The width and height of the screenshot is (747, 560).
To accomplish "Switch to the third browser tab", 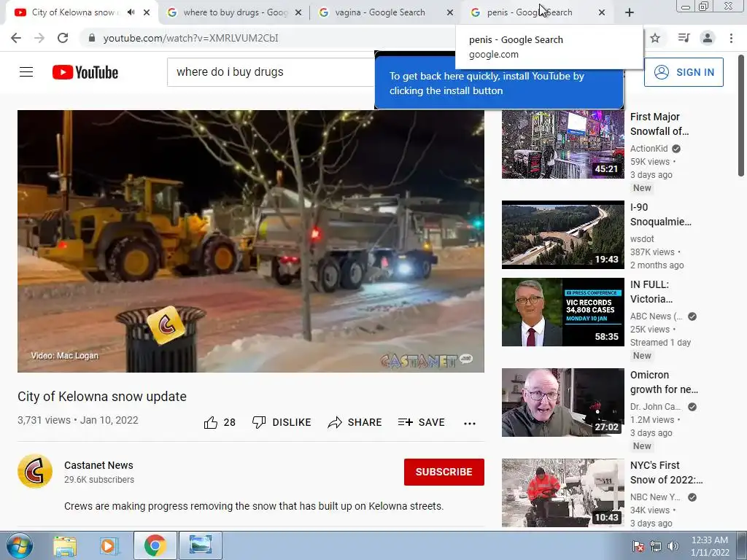I will 380,12.
